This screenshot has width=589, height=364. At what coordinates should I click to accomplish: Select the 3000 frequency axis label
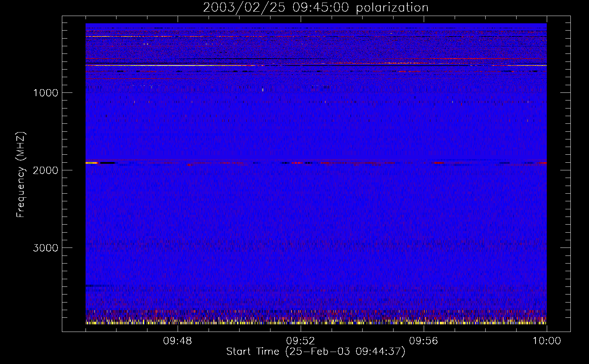pyautogui.click(x=46, y=248)
